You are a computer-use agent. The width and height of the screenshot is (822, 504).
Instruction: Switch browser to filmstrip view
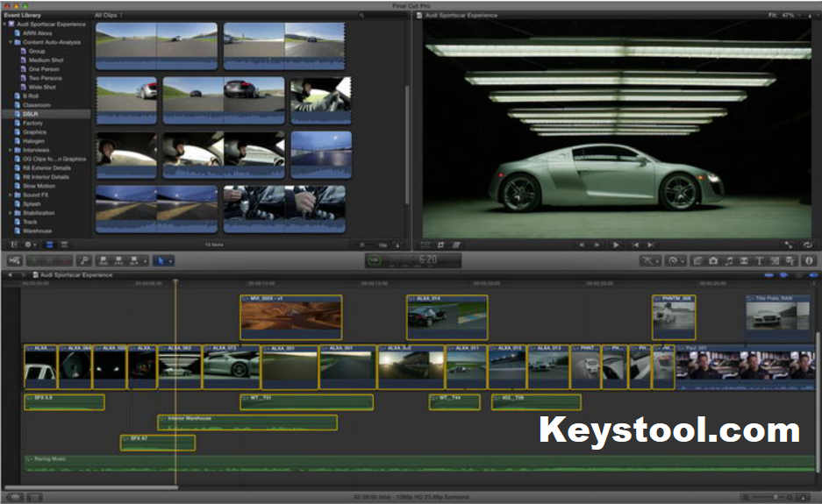coord(49,245)
